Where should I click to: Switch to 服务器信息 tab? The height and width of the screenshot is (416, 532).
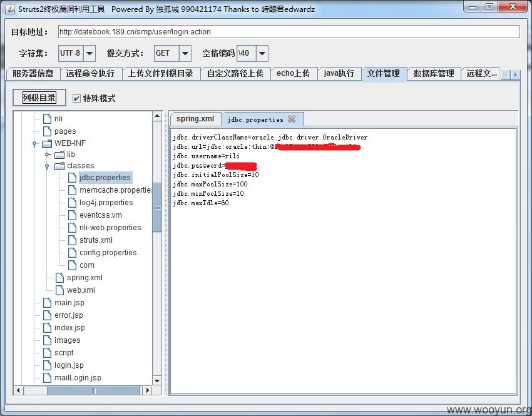tap(33, 74)
